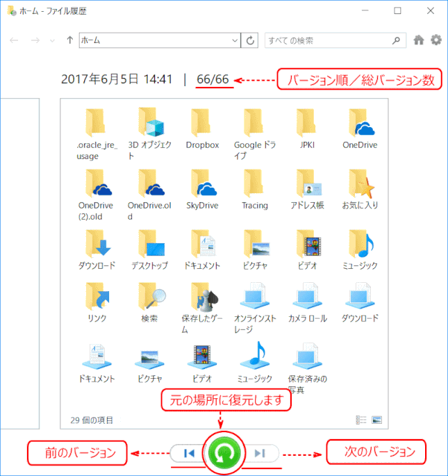
Task: Open the Tracing folder
Action: (x=255, y=190)
